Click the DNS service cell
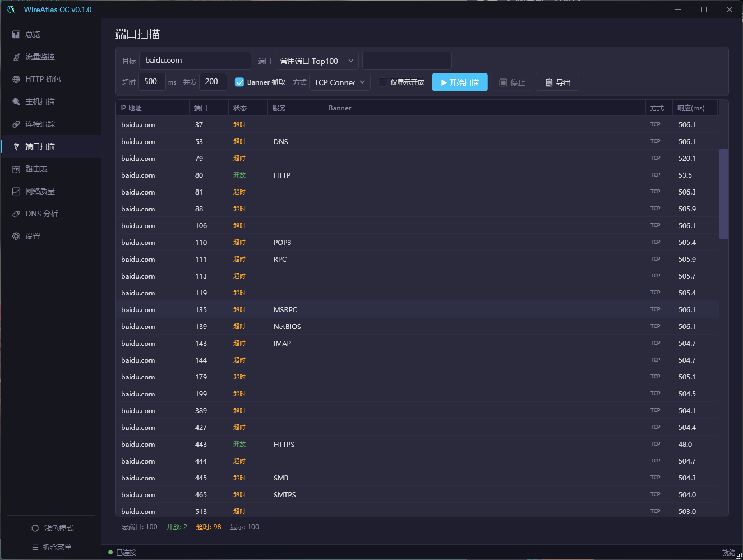 (x=281, y=142)
